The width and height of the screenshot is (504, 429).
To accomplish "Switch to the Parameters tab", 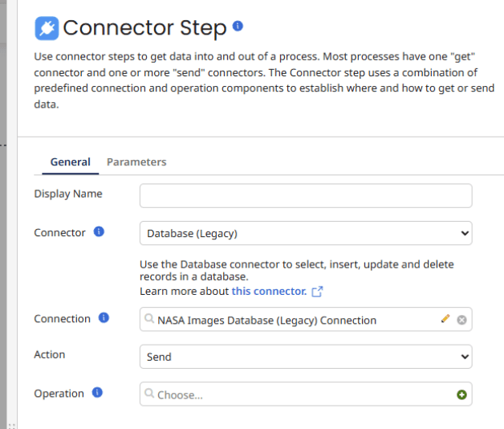I will [136, 161].
